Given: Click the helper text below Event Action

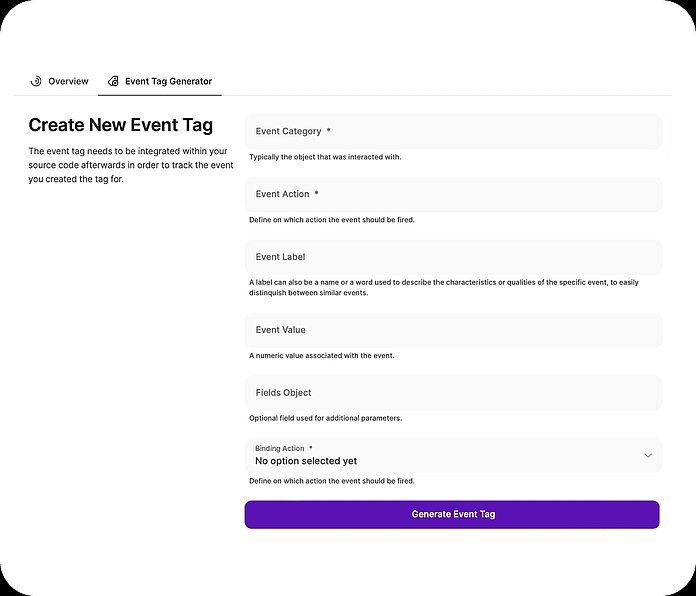Looking at the screenshot, I should (x=331, y=220).
